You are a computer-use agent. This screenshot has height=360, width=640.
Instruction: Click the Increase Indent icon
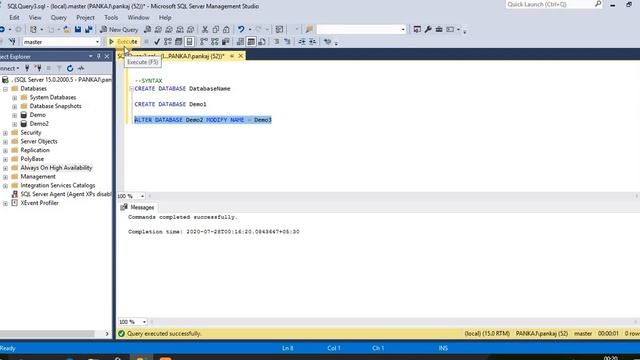312,42
